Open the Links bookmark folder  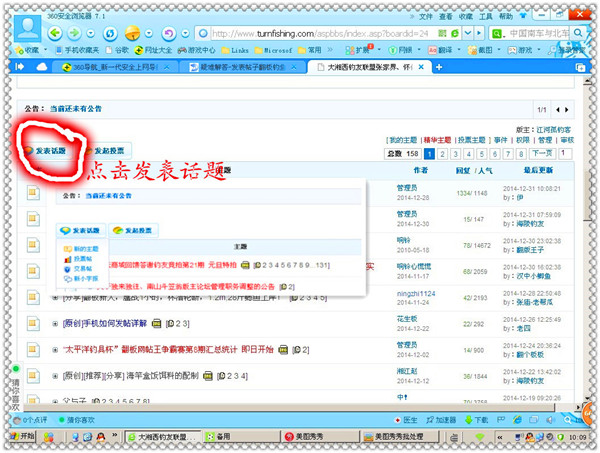[x=235, y=50]
